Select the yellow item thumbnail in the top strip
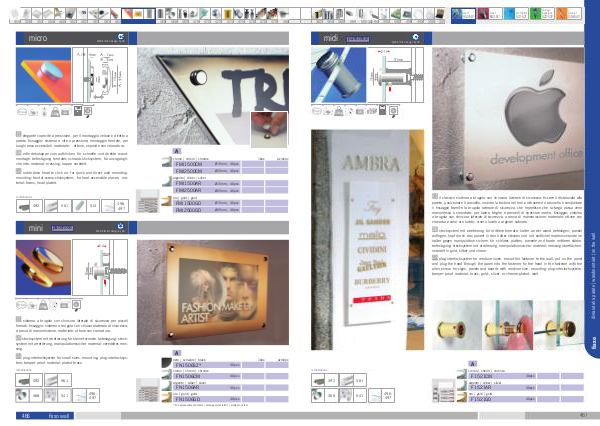 click(x=227, y=14)
